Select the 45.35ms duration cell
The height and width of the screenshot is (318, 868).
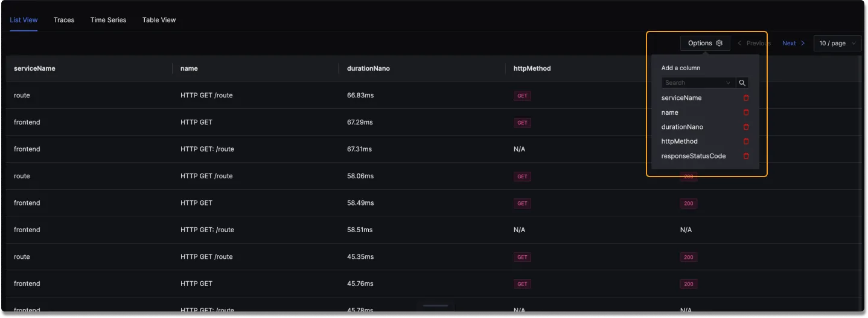pos(360,257)
